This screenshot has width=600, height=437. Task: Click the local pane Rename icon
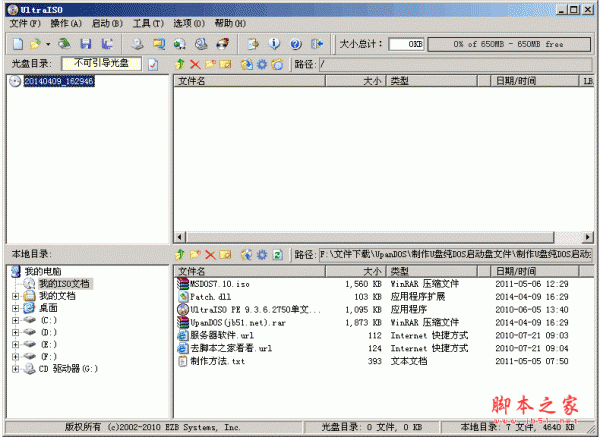click(225, 254)
